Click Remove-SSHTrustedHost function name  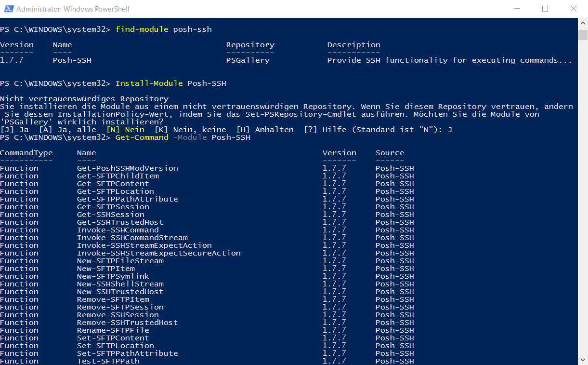click(x=128, y=323)
